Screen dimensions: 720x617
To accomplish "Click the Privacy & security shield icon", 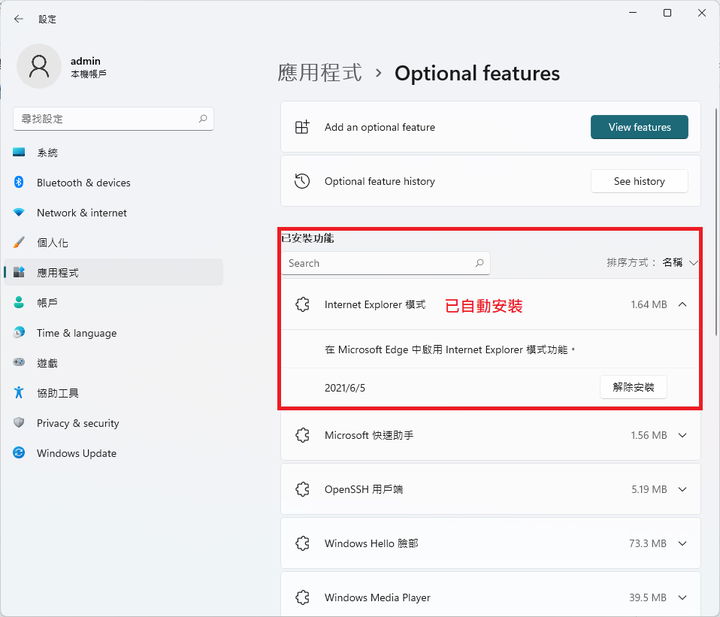I will point(19,422).
